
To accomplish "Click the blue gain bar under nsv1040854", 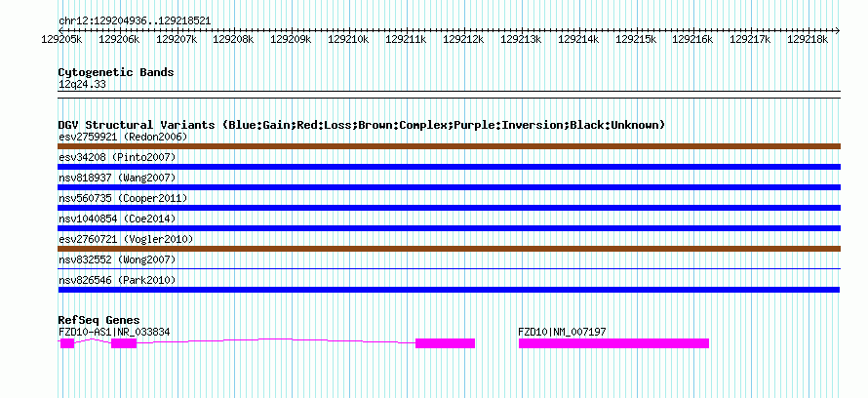I will click(x=449, y=228).
